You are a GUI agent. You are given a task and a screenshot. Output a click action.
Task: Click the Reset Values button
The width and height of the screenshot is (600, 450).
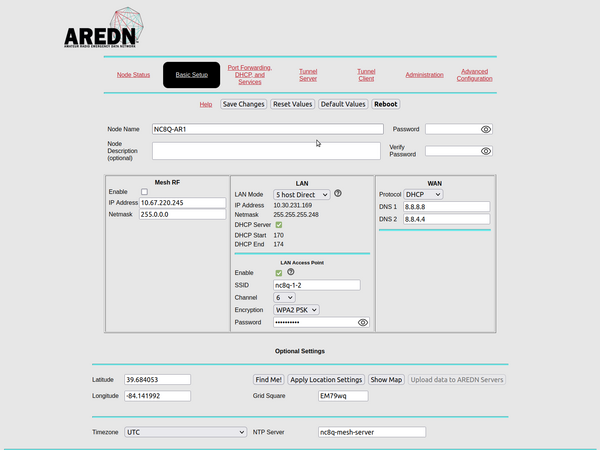tap(292, 104)
